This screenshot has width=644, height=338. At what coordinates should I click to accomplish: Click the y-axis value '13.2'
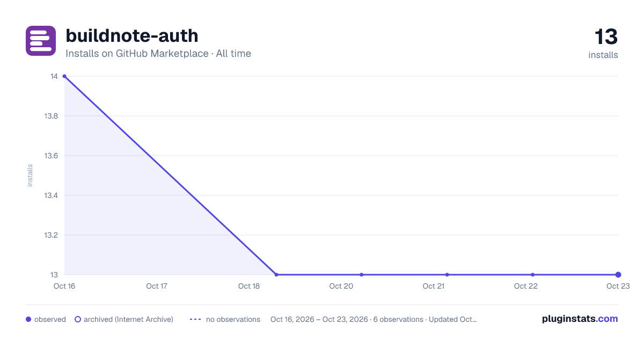(x=51, y=235)
